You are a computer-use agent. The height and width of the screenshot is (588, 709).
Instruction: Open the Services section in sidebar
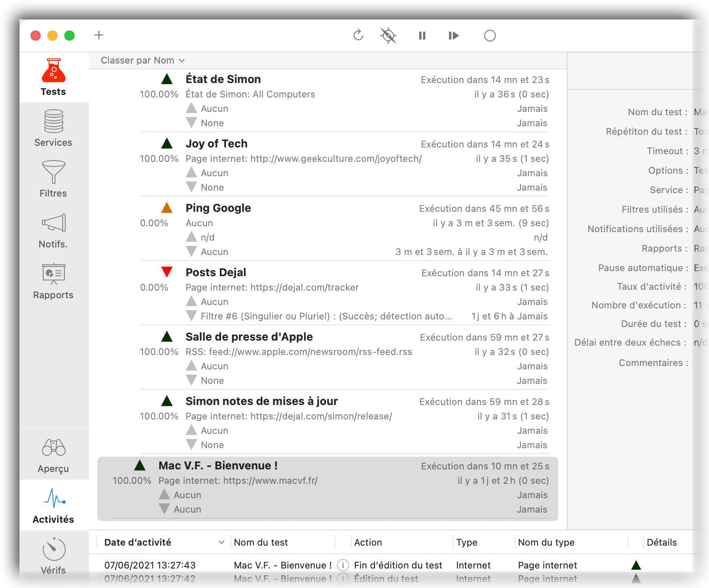53,128
